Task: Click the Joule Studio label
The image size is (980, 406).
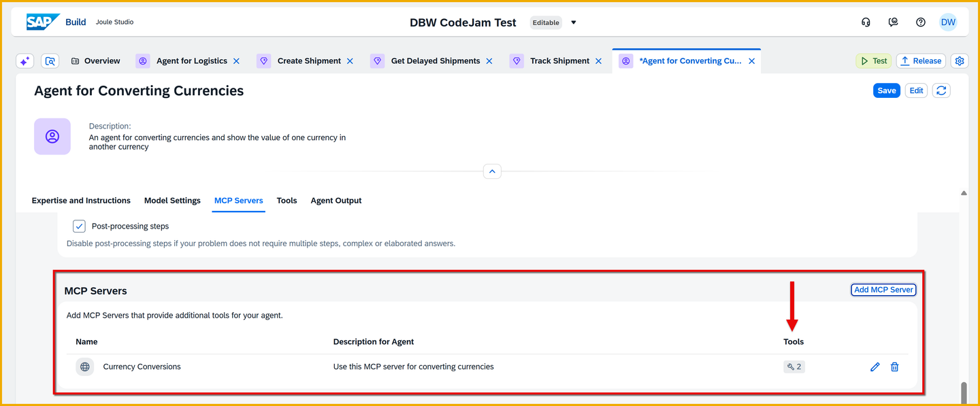Action: (x=115, y=22)
